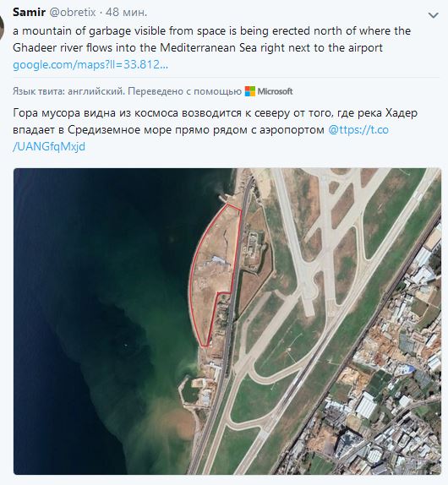This screenshot has height=485, width=448.
Task: Click the Russian translated tweet text
Action: [x=215, y=122]
